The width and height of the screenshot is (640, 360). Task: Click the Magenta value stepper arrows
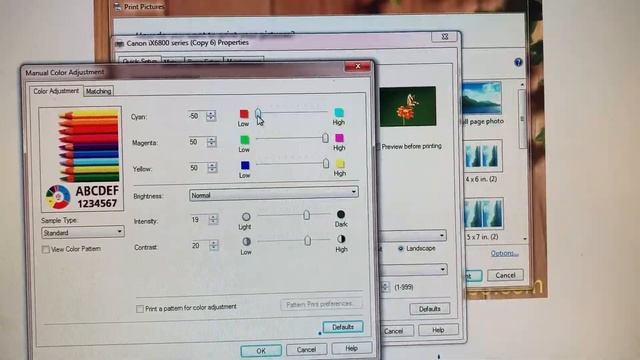tap(211, 142)
